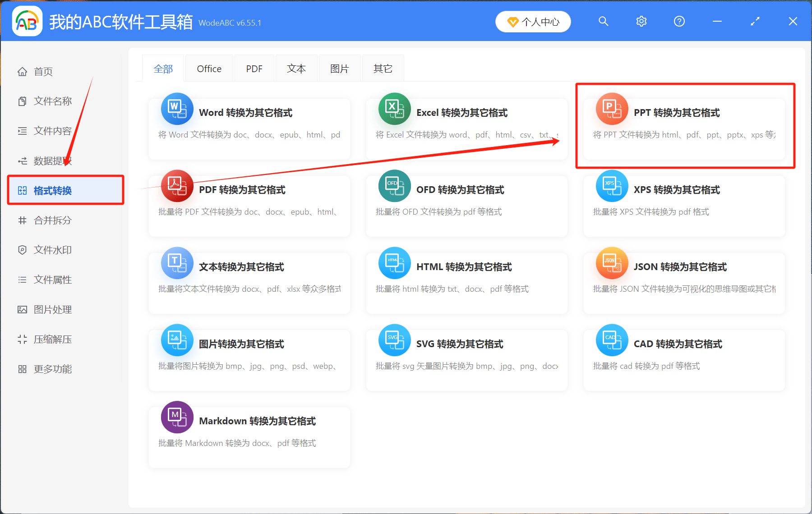Open the CAD 转换为其它格式 icon
This screenshot has height=514, width=812.
[x=612, y=340]
